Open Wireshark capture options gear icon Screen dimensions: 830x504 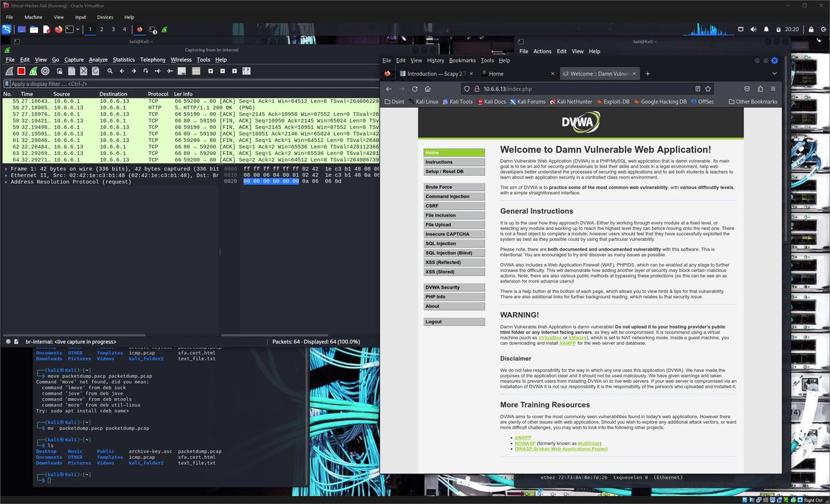click(46, 71)
